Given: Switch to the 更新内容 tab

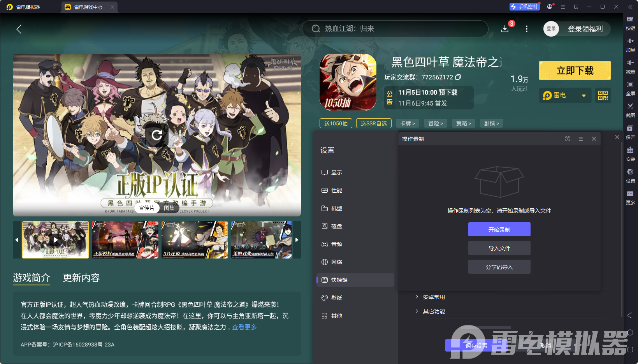Looking at the screenshot, I should 81,278.
